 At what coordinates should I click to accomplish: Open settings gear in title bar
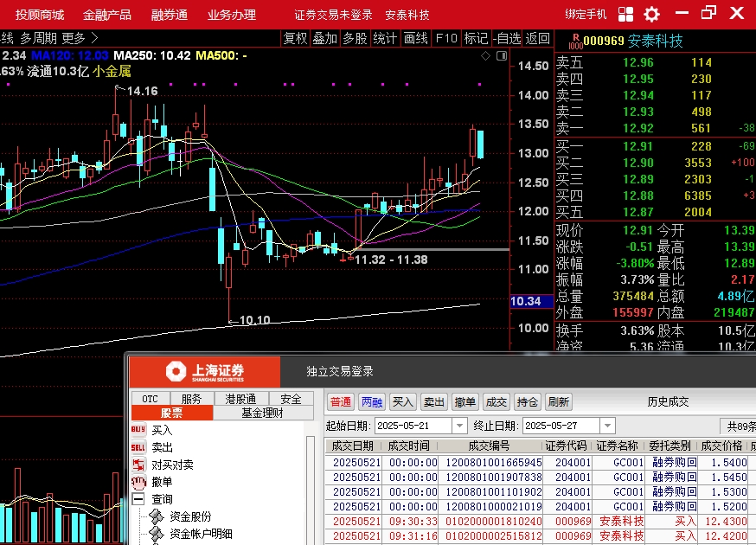tap(651, 14)
